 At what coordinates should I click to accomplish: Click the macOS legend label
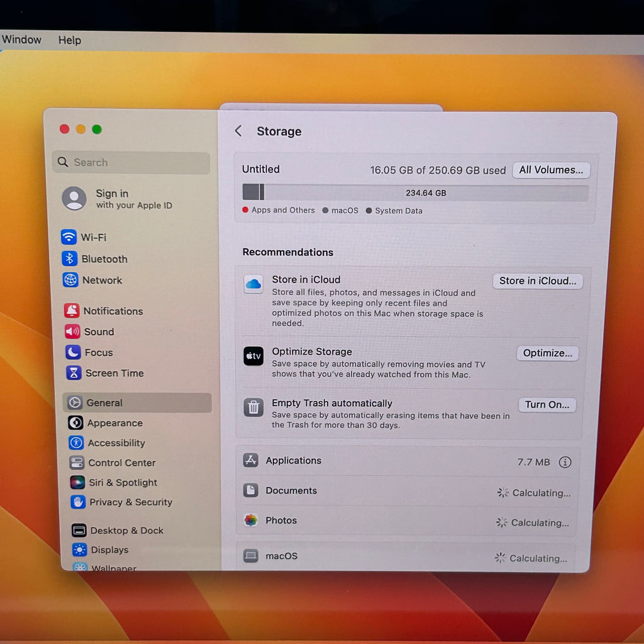[x=345, y=210]
